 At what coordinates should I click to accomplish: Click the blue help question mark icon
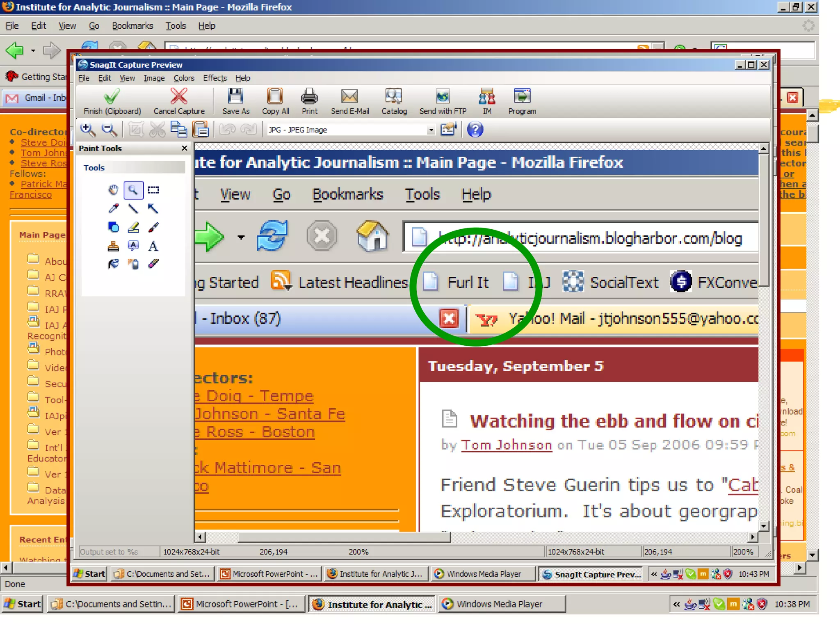pos(475,130)
